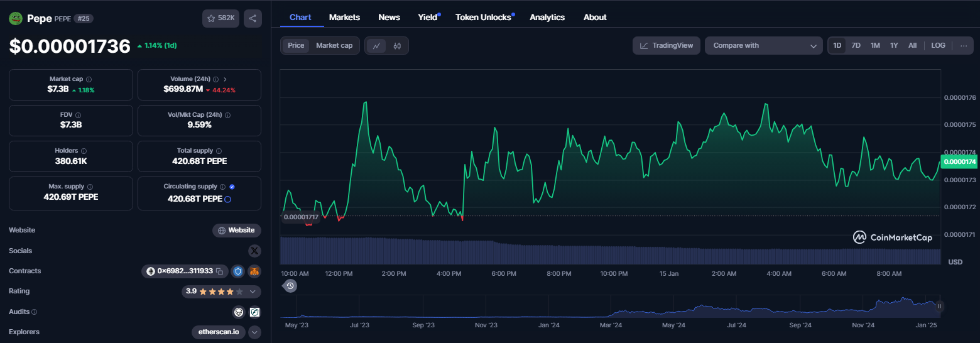Click Vol/Mkt Cap (24h) info icon
This screenshot has width=980, height=343.
pyautogui.click(x=228, y=116)
